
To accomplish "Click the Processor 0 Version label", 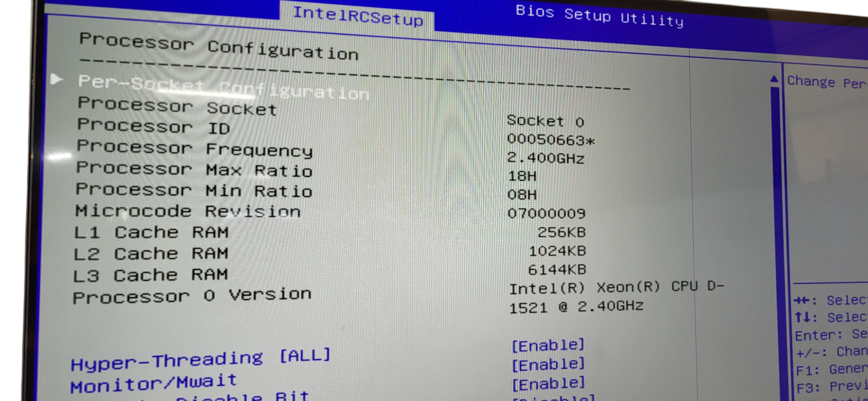I will point(192,295).
